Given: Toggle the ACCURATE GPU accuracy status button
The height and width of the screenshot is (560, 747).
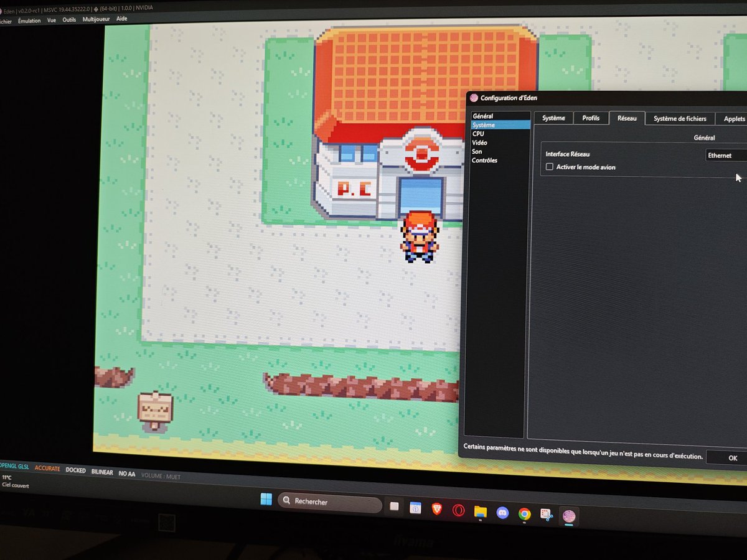Looking at the screenshot, I should 47,469.
